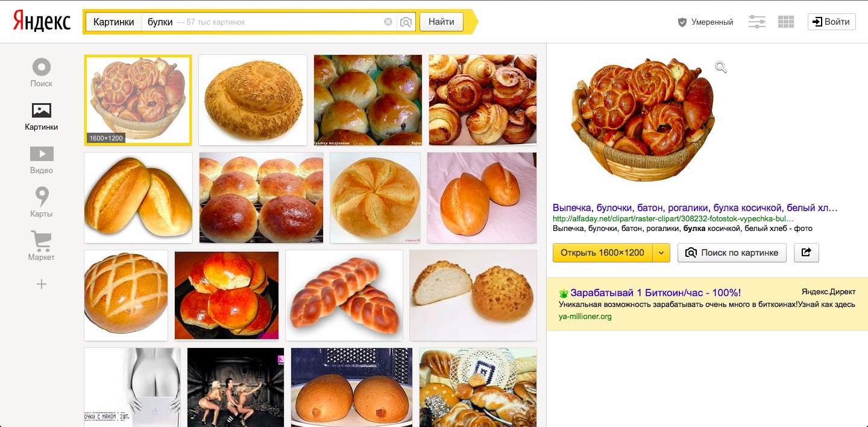Click magnifier icon on the preview image

[x=721, y=67]
